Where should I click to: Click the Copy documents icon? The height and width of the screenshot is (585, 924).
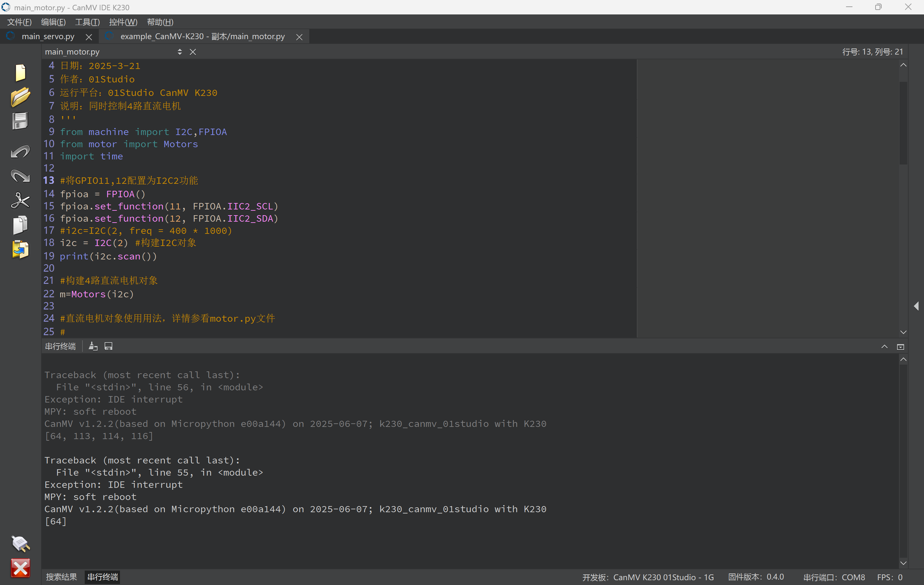point(20,225)
